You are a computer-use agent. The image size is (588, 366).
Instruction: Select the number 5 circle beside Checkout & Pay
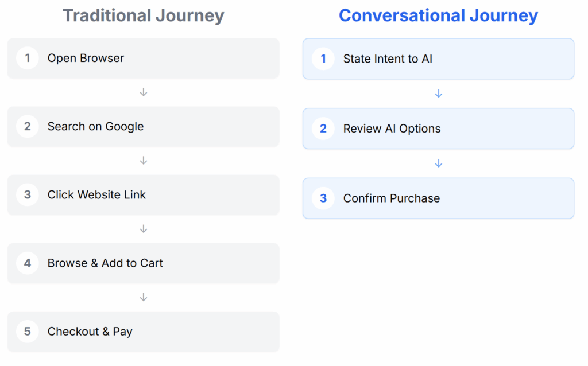(x=28, y=331)
